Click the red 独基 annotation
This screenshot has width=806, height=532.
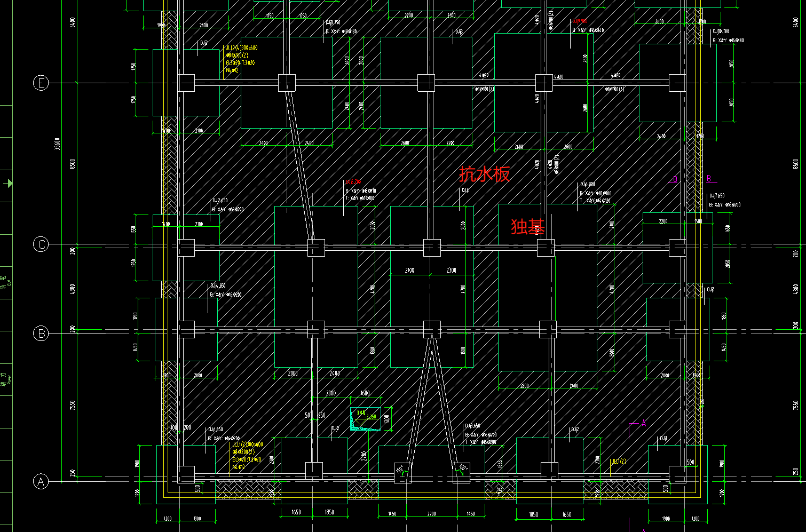528,226
